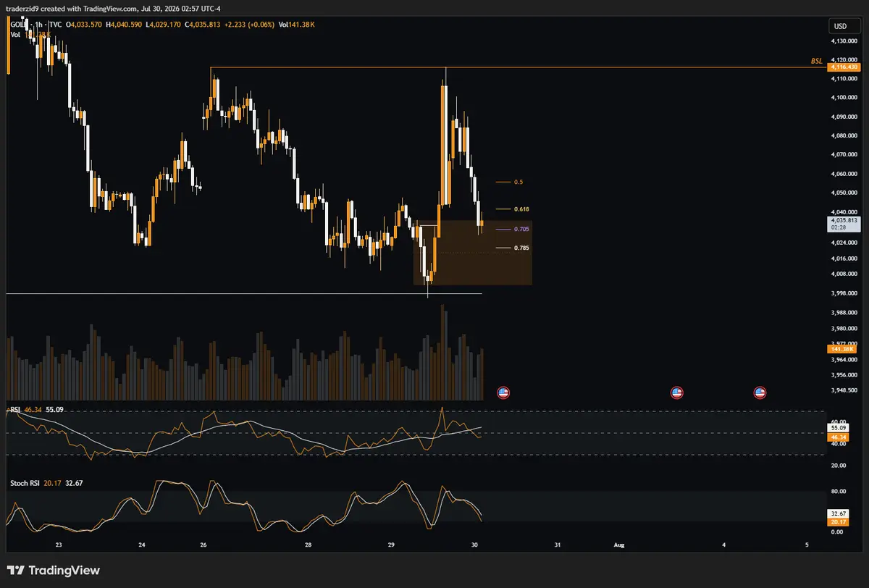869x588 pixels.
Task: Click date label 31 on time axis
Action: (x=558, y=544)
